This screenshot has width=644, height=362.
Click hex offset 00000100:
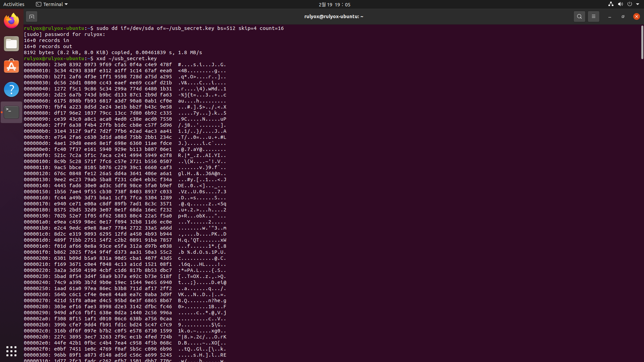click(37, 161)
